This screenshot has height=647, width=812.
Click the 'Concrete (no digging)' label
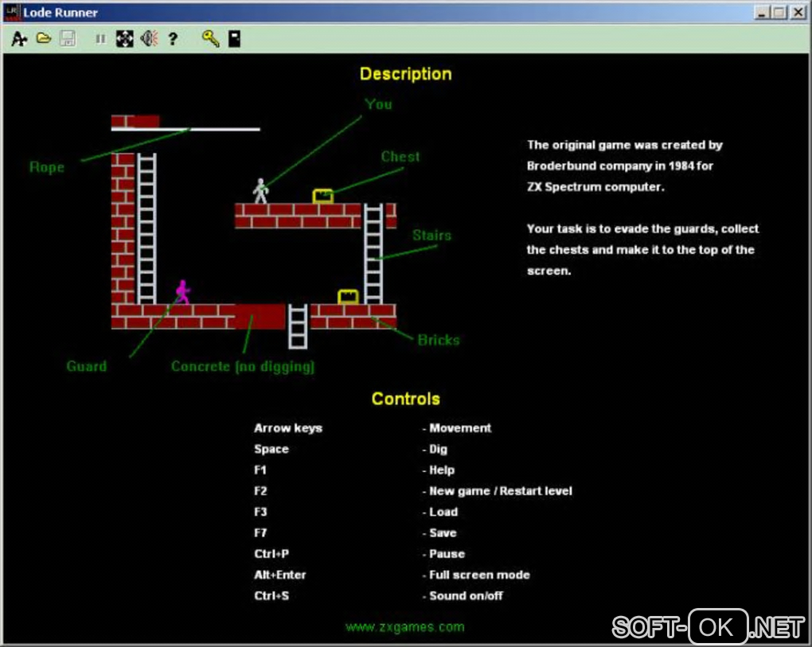click(x=243, y=366)
